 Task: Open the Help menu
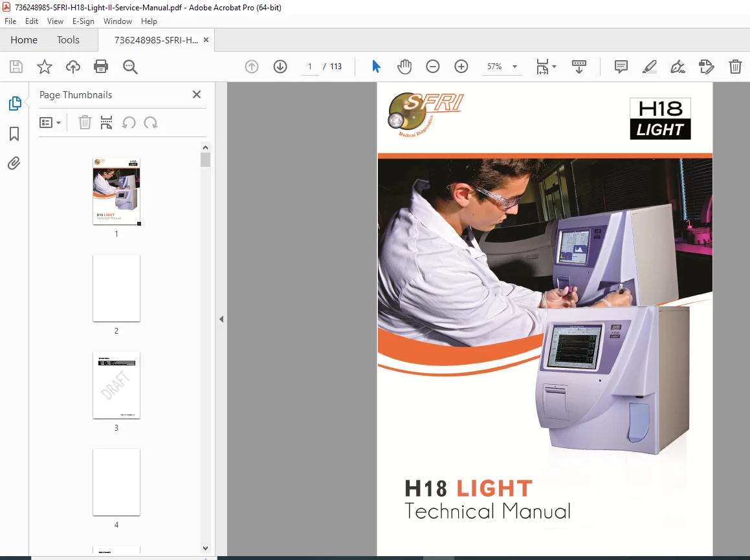click(x=149, y=21)
